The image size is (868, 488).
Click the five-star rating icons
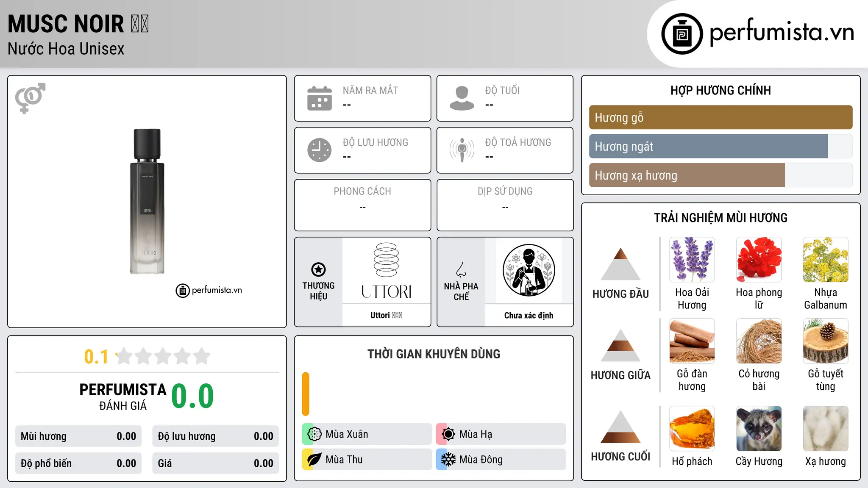point(163,356)
